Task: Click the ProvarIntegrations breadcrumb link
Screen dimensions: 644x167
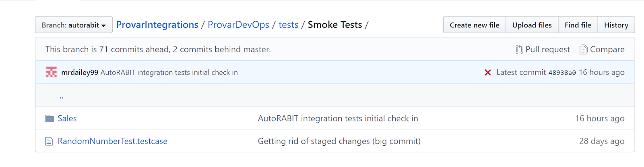Action: click(157, 25)
